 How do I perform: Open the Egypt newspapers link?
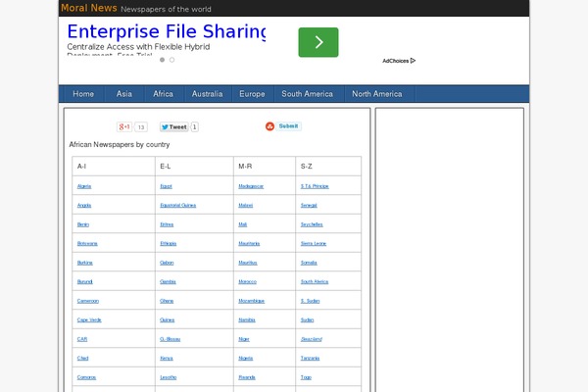(x=166, y=186)
